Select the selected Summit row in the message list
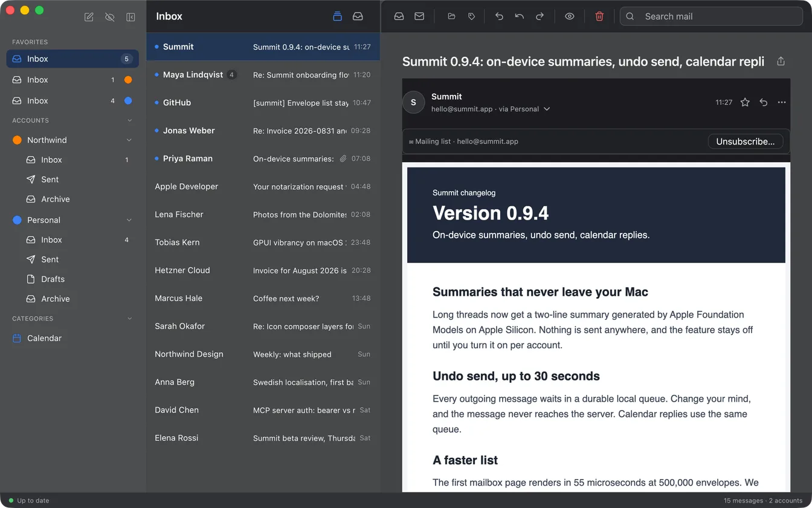Viewport: 812px width, 508px height. [263, 47]
